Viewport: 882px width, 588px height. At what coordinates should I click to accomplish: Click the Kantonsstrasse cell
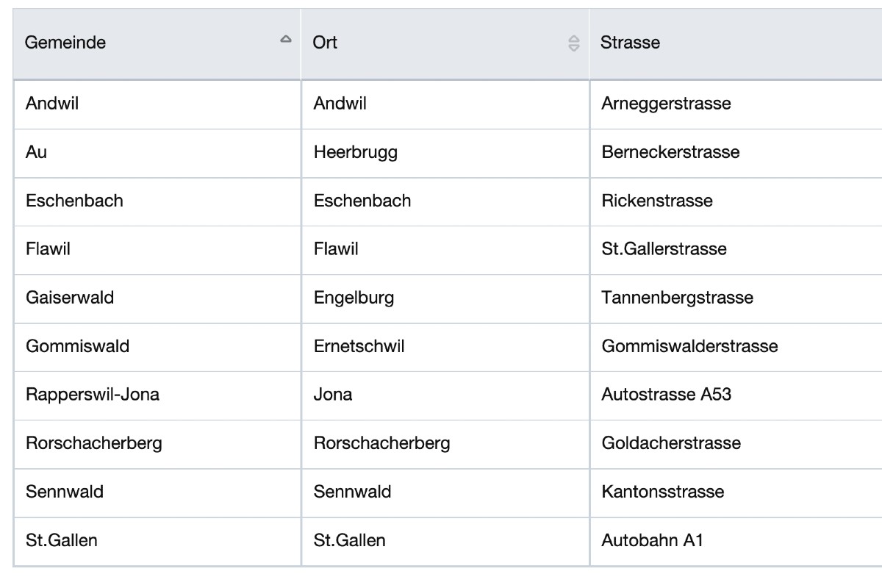662,492
